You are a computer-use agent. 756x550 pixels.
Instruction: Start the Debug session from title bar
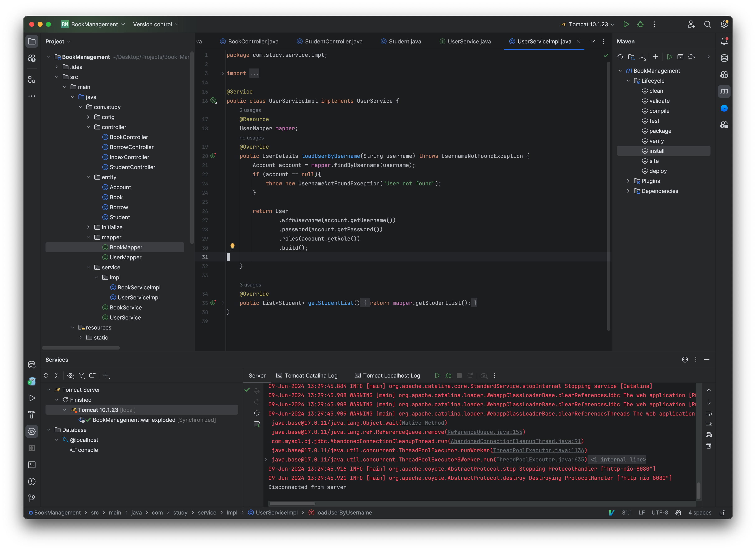tap(640, 24)
